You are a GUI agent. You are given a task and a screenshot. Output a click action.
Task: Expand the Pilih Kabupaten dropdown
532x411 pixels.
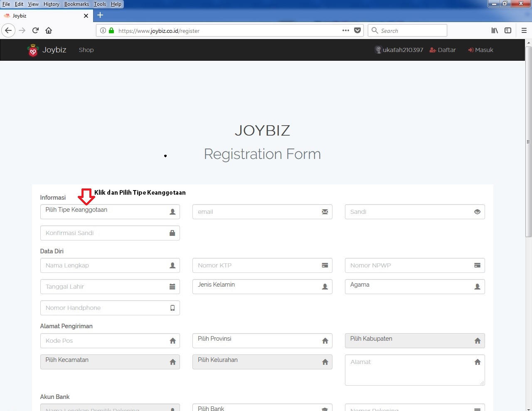[x=415, y=341]
